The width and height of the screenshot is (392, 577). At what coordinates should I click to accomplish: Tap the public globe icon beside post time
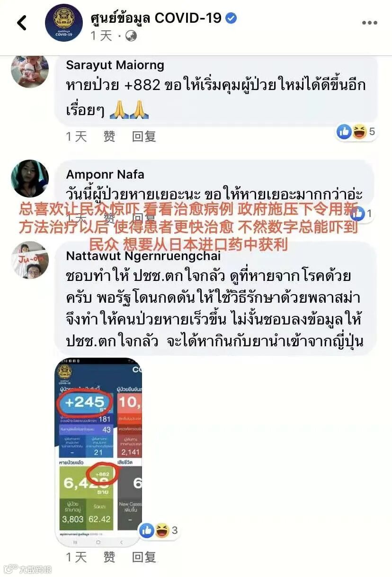131,36
